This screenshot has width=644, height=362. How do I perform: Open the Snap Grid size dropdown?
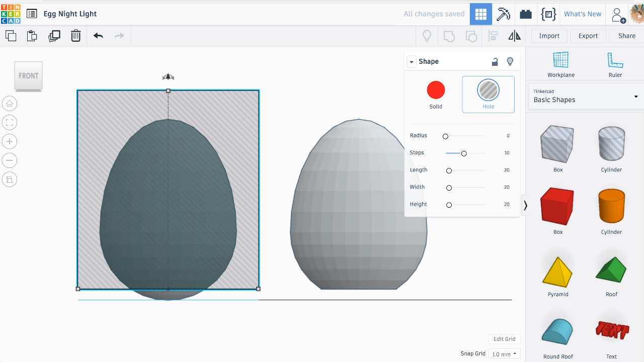click(504, 354)
